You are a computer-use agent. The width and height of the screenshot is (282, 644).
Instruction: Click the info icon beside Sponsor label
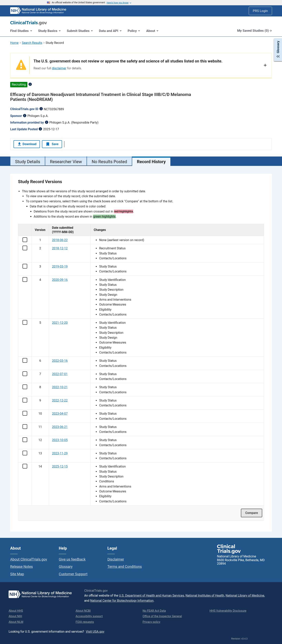[24, 116]
